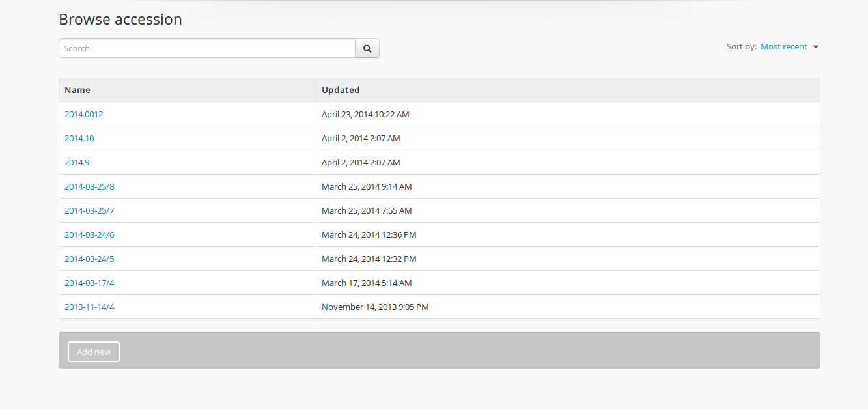Click the magnifying glass search icon
This screenshot has height=409, width=868.
[x=367, y=48]
